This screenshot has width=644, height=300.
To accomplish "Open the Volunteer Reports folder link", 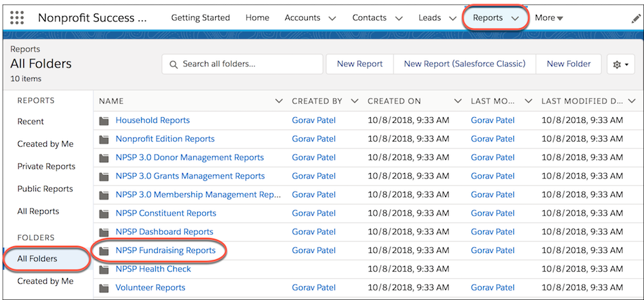I will (x=150, y=288).
